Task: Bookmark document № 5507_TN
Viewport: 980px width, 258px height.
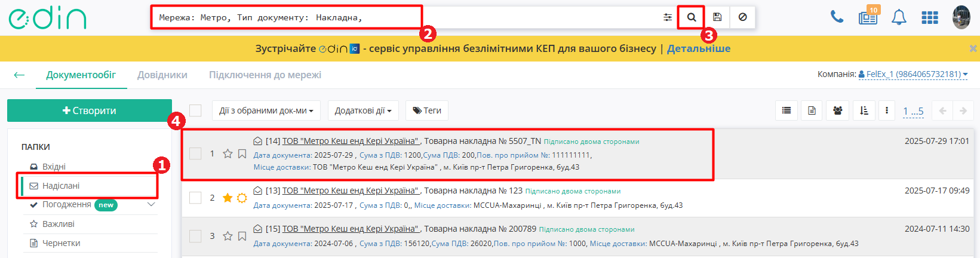Action: coord(242,153)
